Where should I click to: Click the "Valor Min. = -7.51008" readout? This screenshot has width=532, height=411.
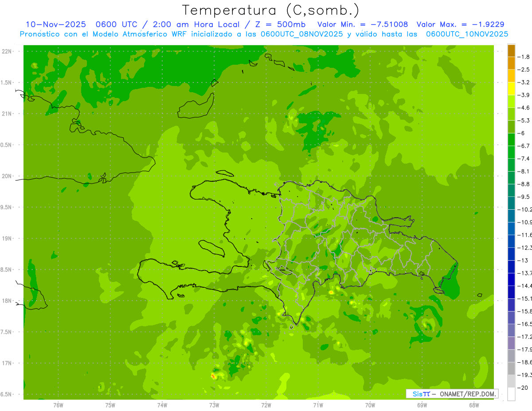pyautogui.click(x=363, y=24)
